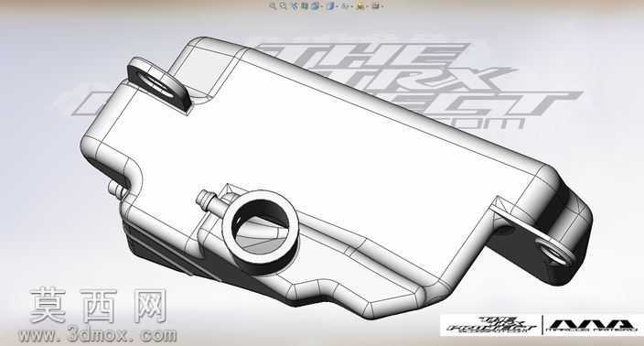The height and width of the screenshot is (346, 644).
Task: Expand the Edit Appearance dropdown arrow
Action: coord(367,6)
